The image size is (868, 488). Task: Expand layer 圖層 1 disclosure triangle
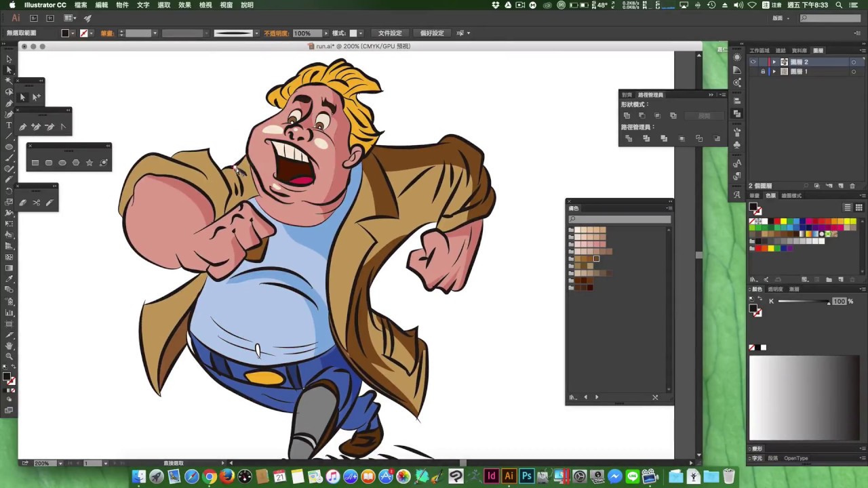pos(774,71)
